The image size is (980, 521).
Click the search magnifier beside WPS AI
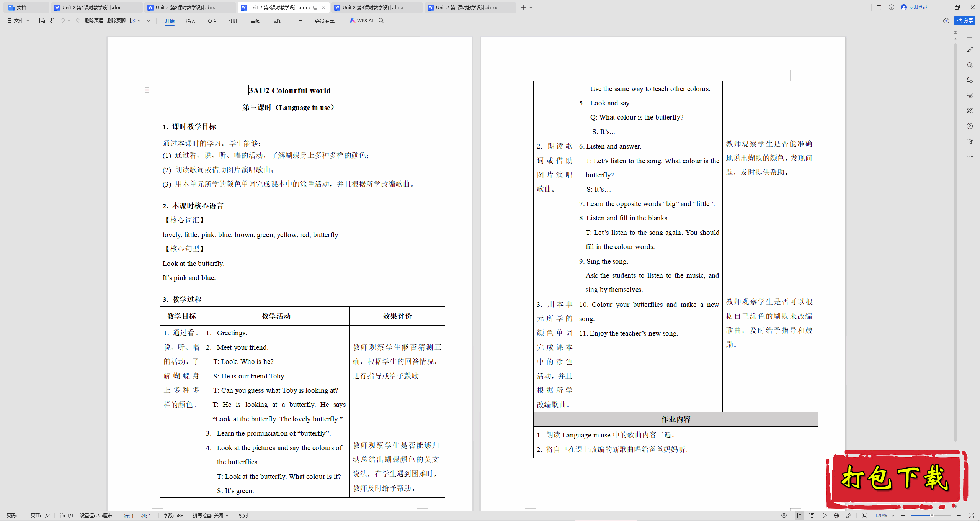(381, 21)
